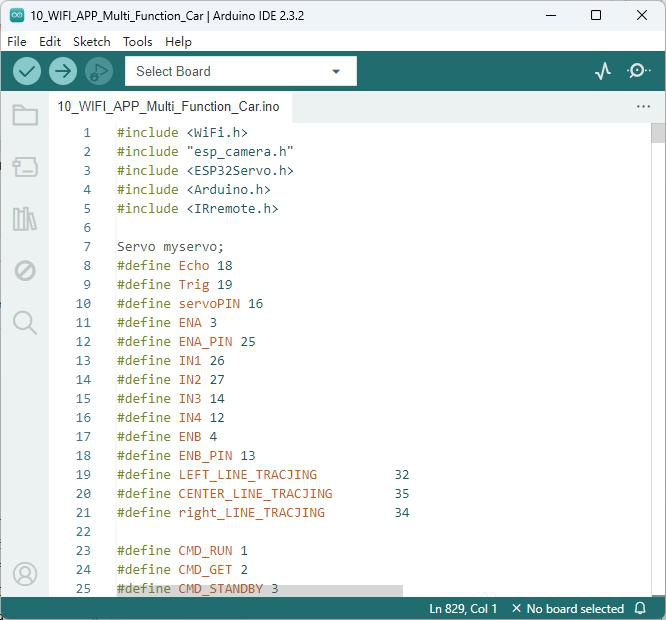Open the Search sidebar panel
Screen dimensions: 666x620
coord(25,322)
